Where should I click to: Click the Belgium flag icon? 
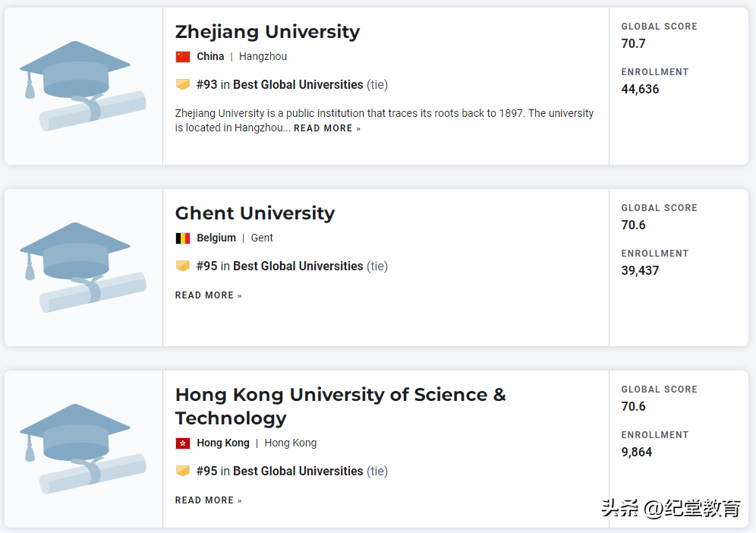pos(183,238)
